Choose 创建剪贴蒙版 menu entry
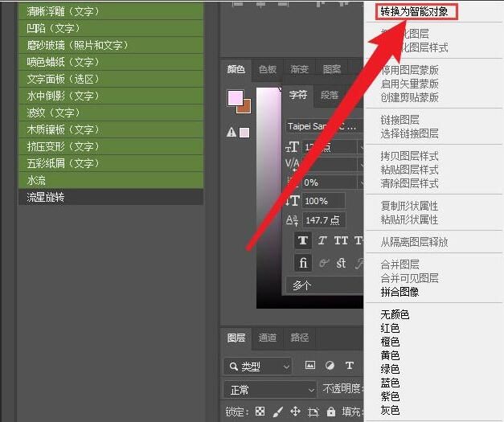 pos(409,97)
